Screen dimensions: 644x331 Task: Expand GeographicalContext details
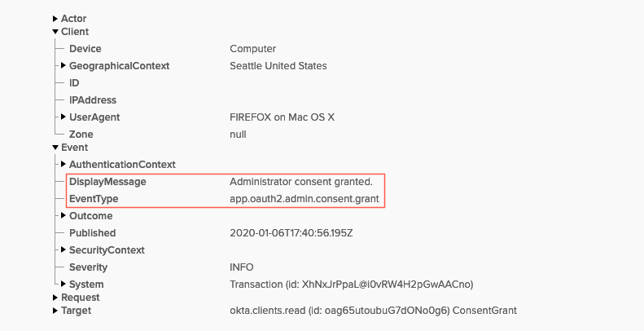(x=64, y=65)
